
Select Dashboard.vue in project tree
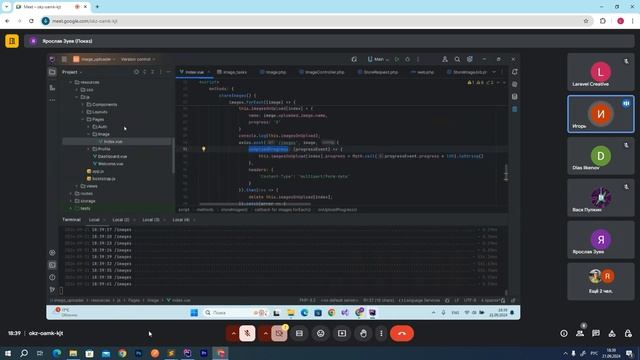pos(110,156)
